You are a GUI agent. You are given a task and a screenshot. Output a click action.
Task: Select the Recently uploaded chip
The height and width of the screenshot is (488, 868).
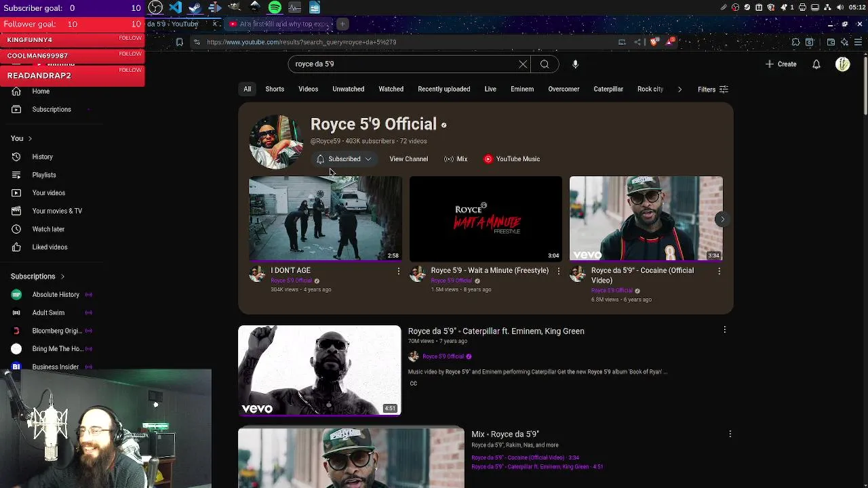(x=444, y=89)
